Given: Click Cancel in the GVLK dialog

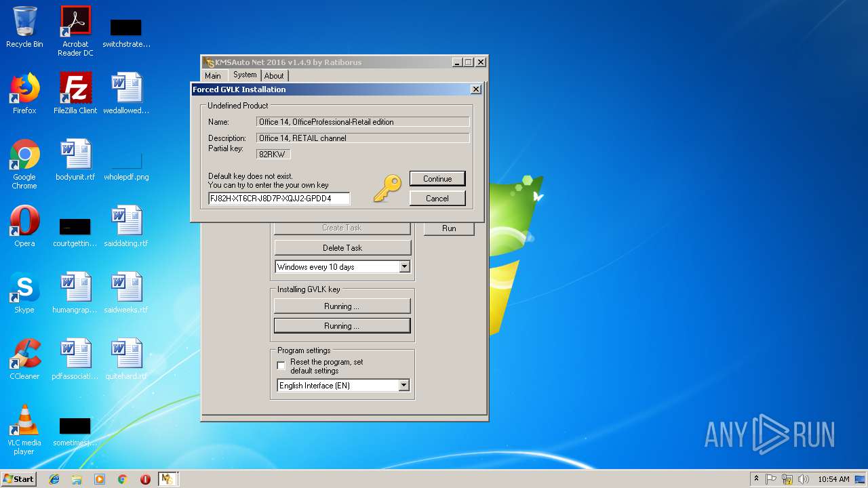Looking at the screenshot, I should pos(437,199).
